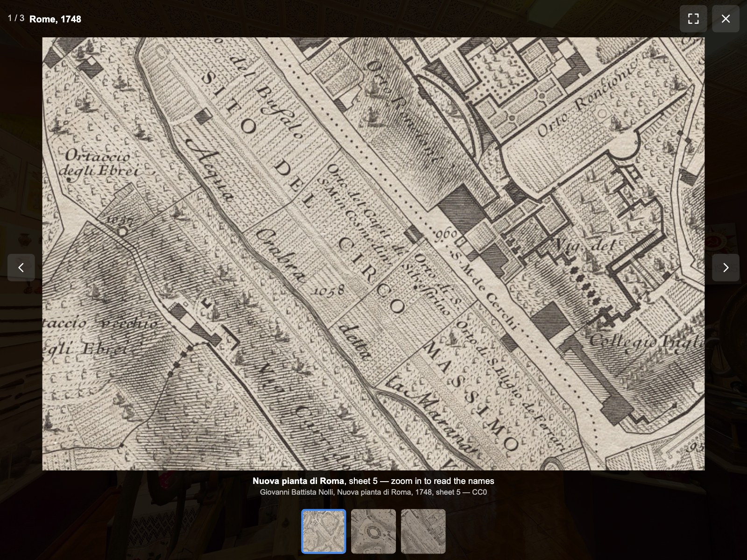Show the third map thumbnail

pos(423,531)
